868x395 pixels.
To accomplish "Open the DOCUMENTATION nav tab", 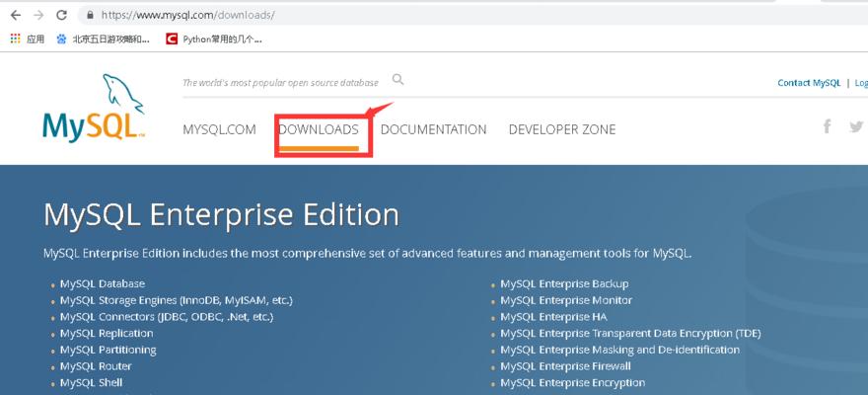I will coord(433,129).
